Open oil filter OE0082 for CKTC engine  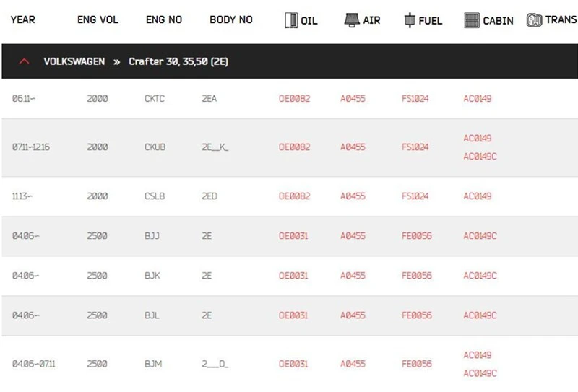tap(294, 98)
